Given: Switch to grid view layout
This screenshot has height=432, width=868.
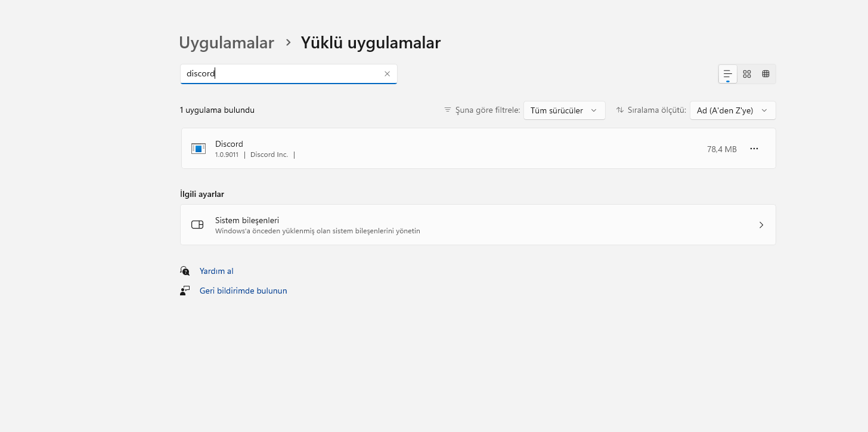Looking at the screenshot, I should 747,74.
